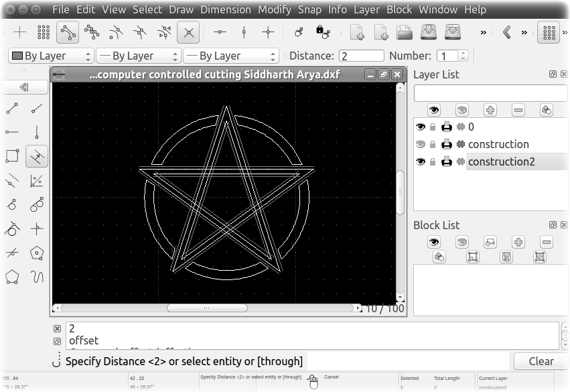Open the Draw menu
Viewport: 570px width, 392px height.
[181, 9]
